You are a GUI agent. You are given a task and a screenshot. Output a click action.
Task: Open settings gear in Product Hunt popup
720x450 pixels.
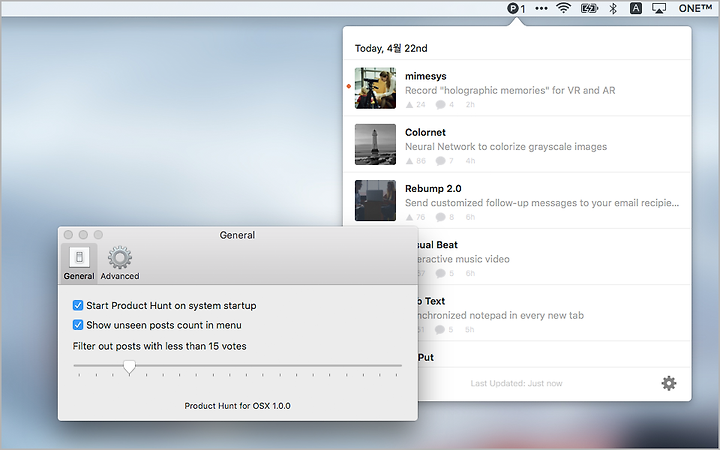tap(669, 383)
